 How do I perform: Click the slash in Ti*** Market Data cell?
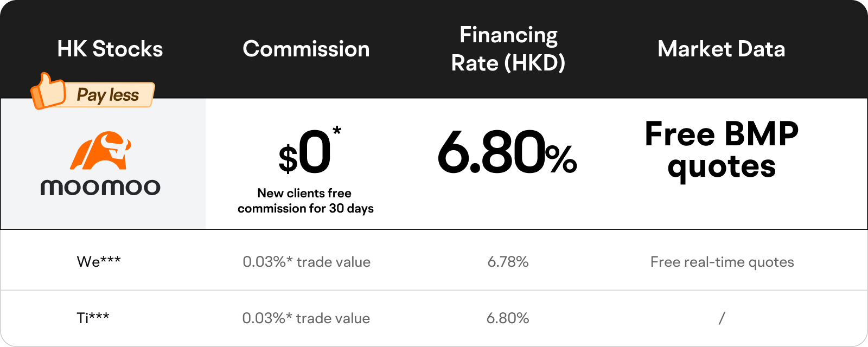click(722, 318)
